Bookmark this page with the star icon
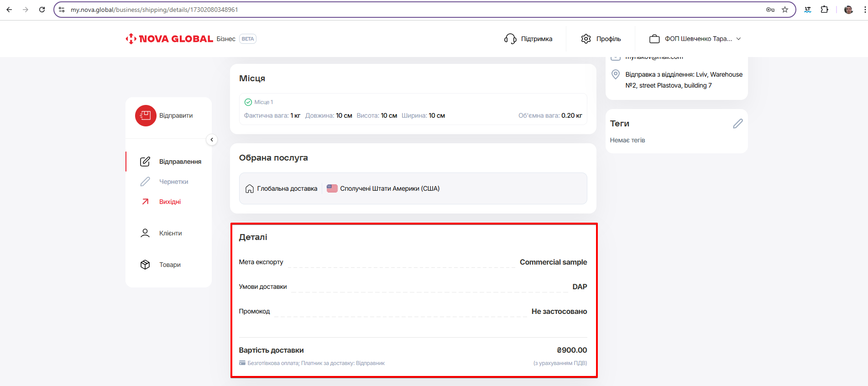Viewport: 868px width, 386px height. click(785, 10)
